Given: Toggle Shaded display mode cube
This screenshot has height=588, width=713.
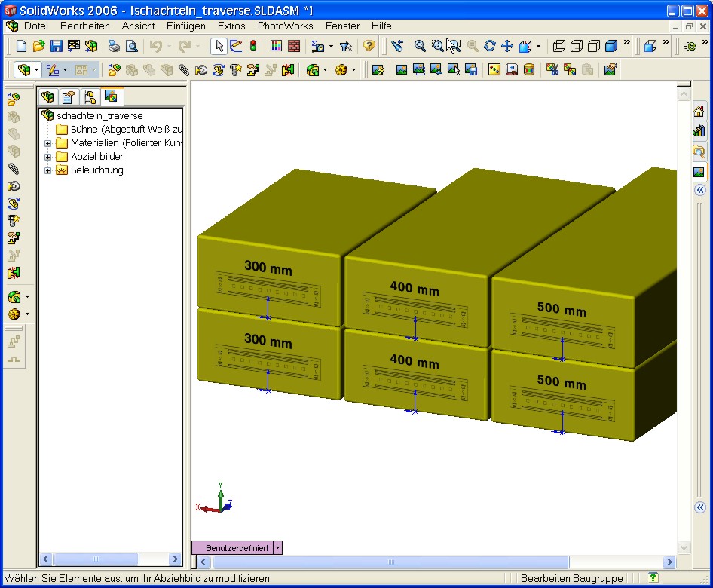Looking at the screenshot, I should [611, 46].
